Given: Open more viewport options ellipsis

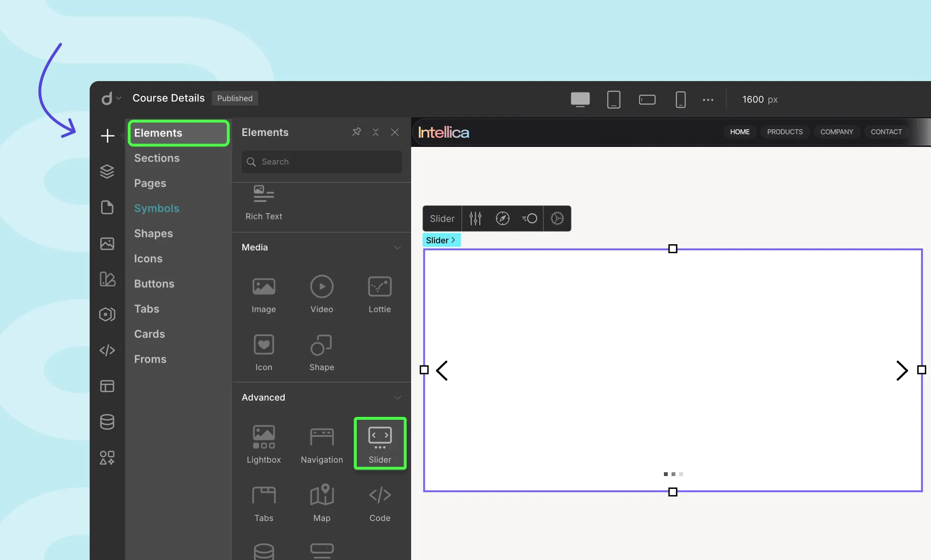Looking at the screenshot, I should tap(708, 100).
